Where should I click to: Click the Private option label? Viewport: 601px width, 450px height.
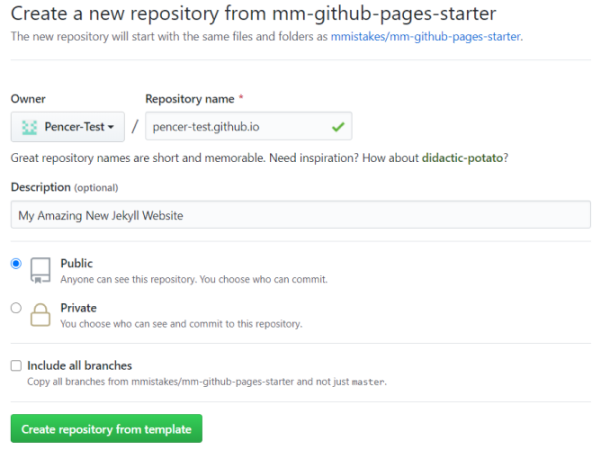(79, 308)
